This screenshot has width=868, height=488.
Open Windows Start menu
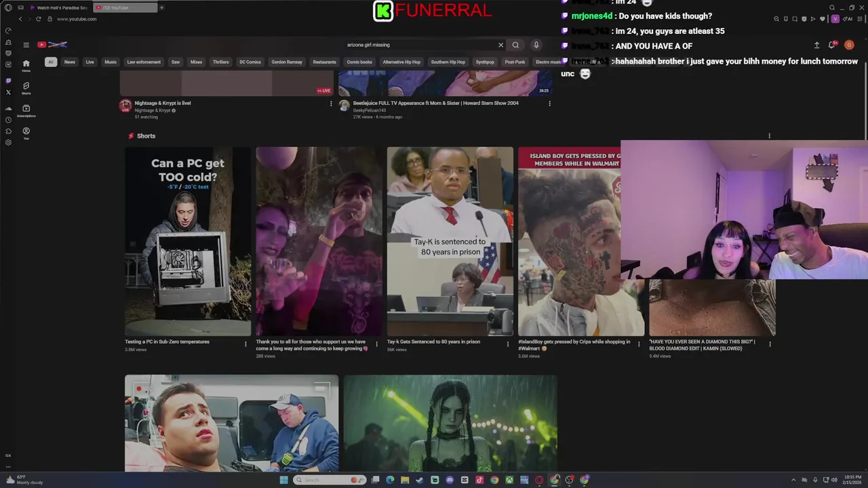tap(283, 480)
